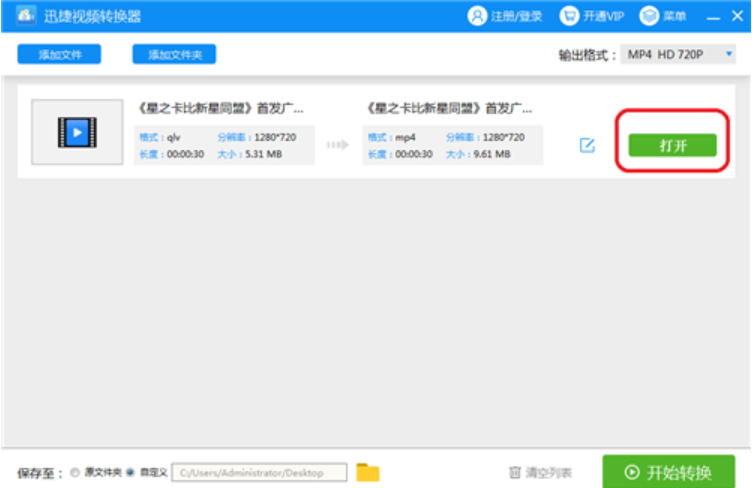The height and width of the screenshot is (488, 752).
Task: Click the app logo in title bar
Action: pyautogui.click(x=26, y=16)
